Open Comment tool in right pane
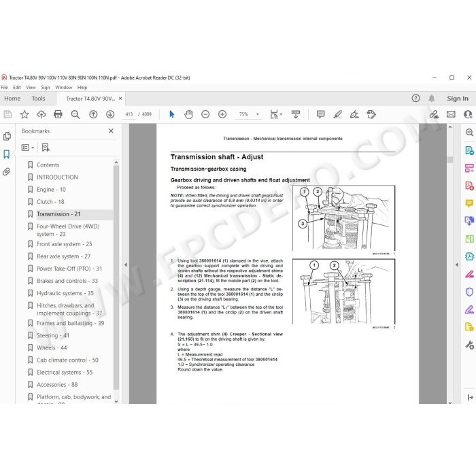Image resolution: width=476 pixels, height=476 pixels. click(469, 203)
